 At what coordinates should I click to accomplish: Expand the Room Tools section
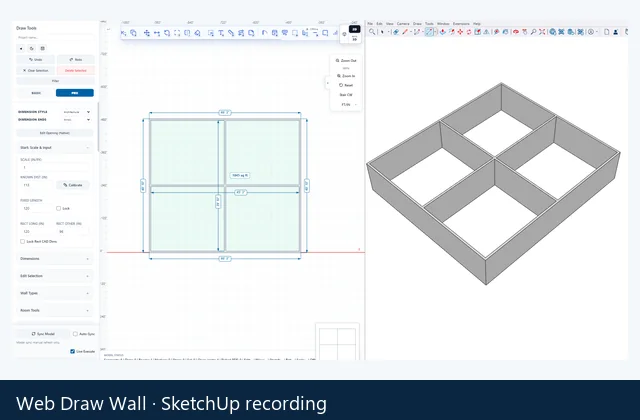tap(55, 310)
